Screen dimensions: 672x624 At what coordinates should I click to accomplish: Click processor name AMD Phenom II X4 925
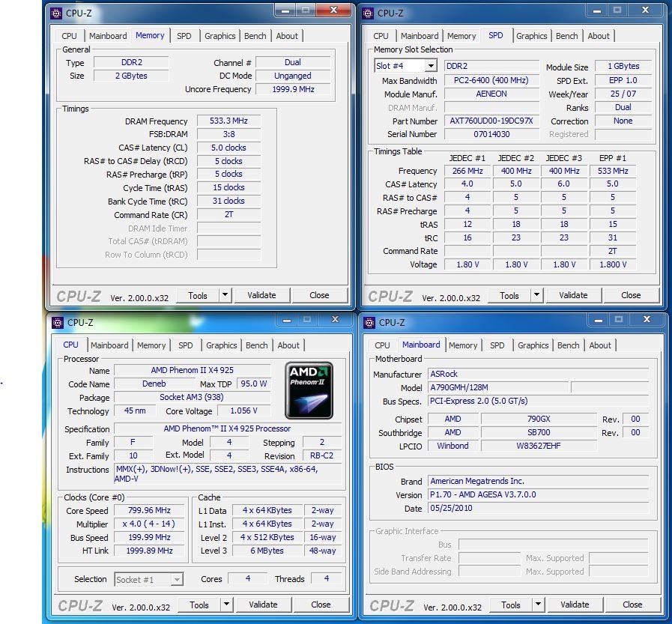pos(192,370)
